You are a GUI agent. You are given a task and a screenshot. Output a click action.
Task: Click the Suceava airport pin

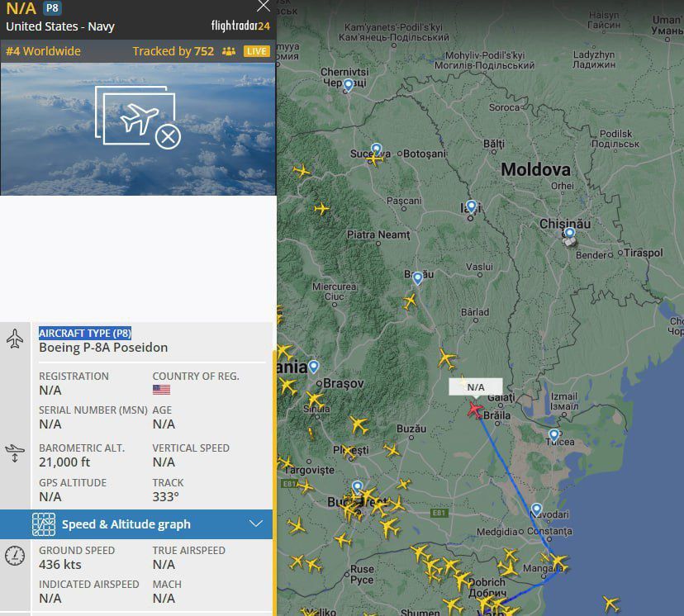click(377, 149)
